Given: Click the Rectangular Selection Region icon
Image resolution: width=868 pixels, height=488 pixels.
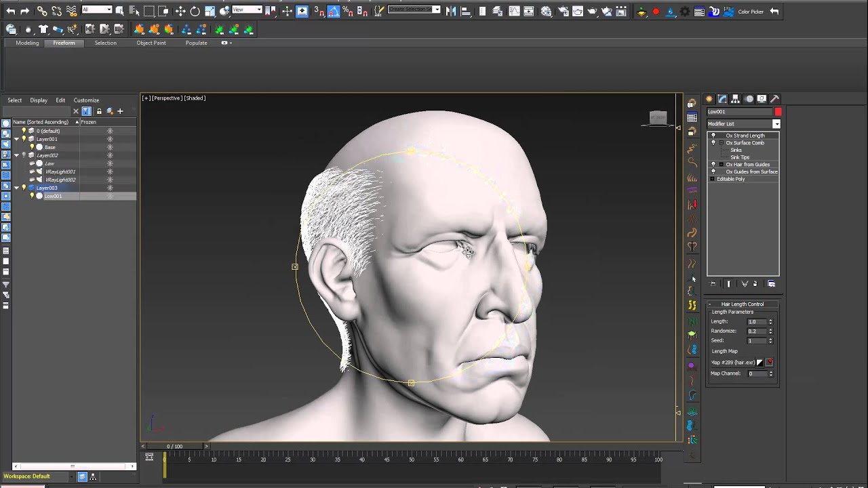Looking at the screenshot, I should coord(149,12).
